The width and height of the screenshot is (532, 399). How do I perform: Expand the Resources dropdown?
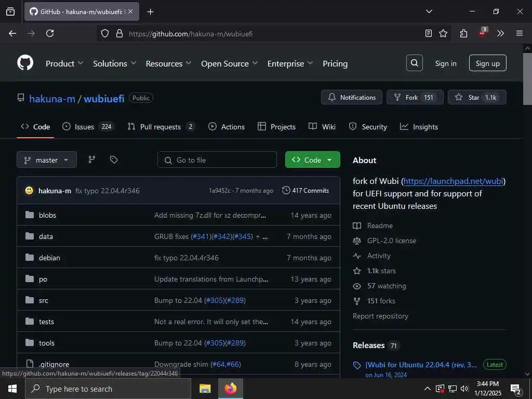pyautogui.click(x=168, y=63)
